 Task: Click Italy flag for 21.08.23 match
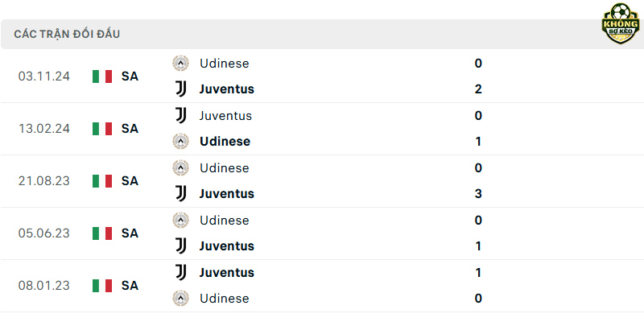(102, 181)
